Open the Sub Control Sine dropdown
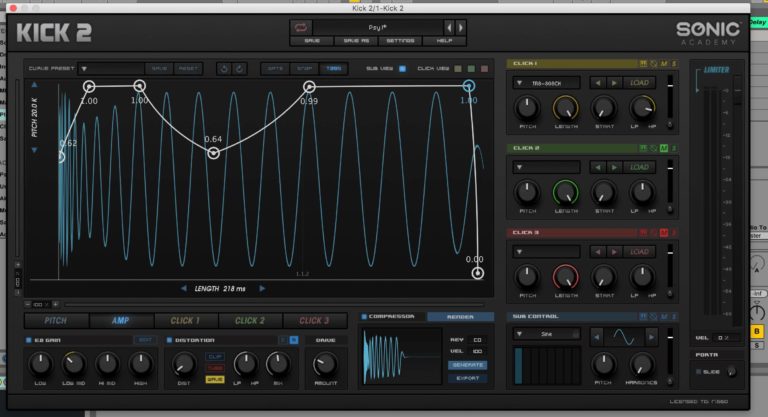This screenshot has height=417, width=768. tap(520, 335)
